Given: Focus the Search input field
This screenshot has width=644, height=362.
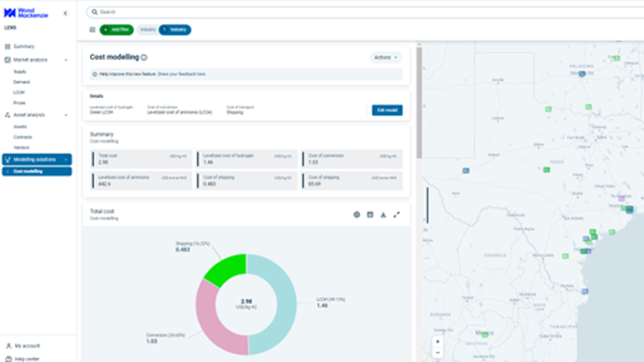Looking at the screenshot, I should click(366, 12).
